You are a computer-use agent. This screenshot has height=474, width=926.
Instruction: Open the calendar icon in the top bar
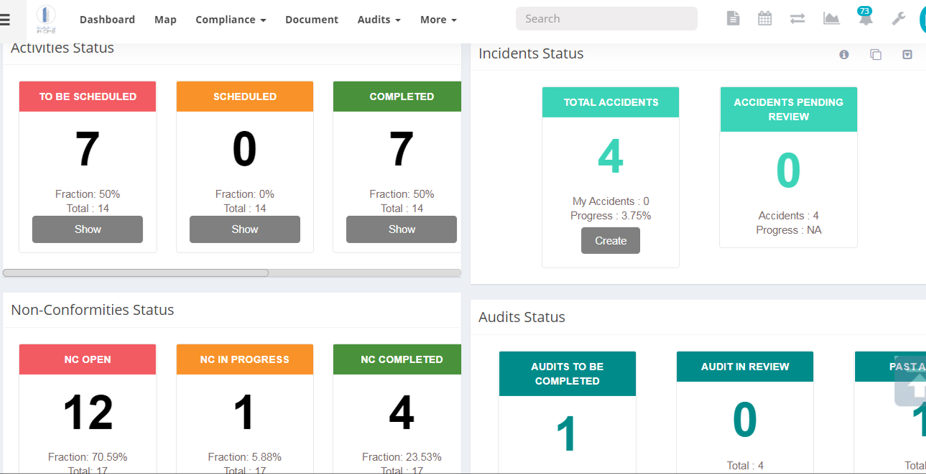(765, 19)
